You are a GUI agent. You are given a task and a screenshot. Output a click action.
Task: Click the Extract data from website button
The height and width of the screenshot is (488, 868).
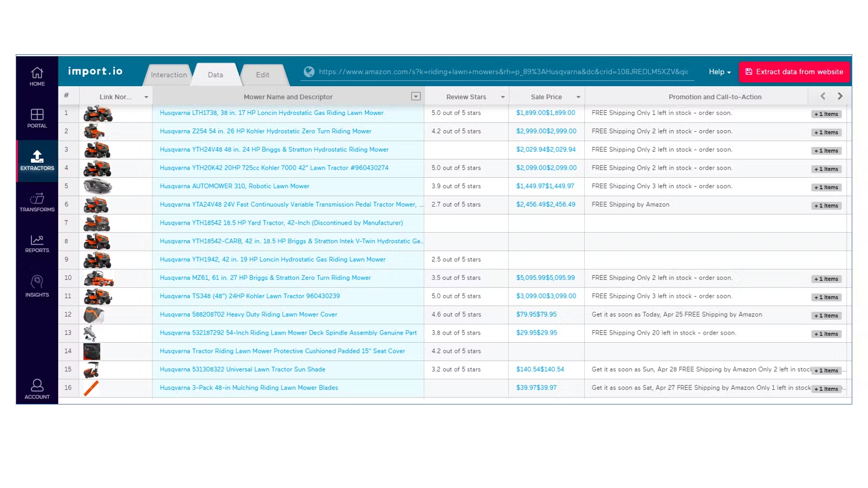coord(794,72)
